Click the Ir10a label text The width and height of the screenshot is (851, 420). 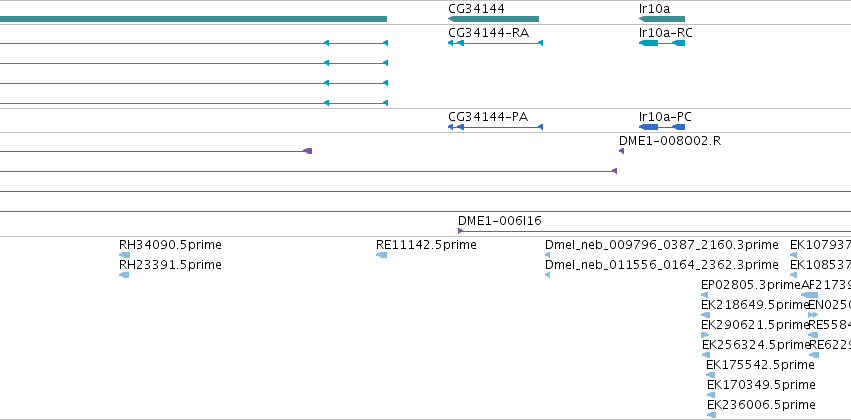point(655,9)
